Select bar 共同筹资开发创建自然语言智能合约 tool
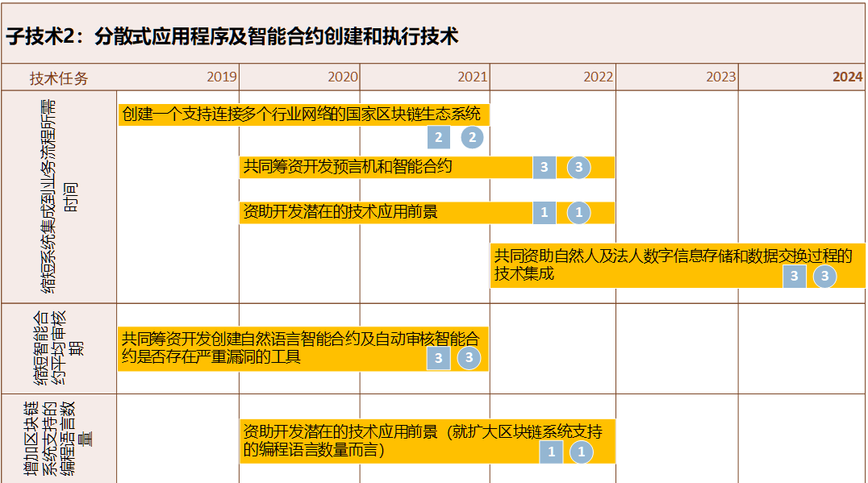Image resolution: width=868 pixels, height=483 pixels. click(x=303, y=348)
